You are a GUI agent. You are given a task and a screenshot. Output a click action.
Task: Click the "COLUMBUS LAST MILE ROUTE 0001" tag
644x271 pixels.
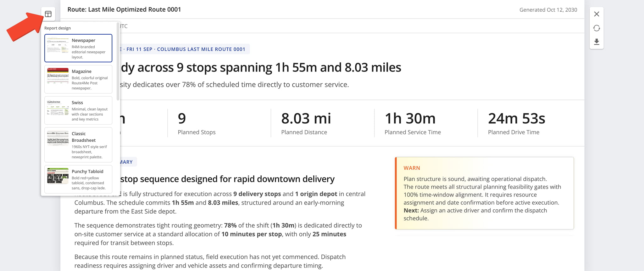pyautogui.click(x=201, y=49)
